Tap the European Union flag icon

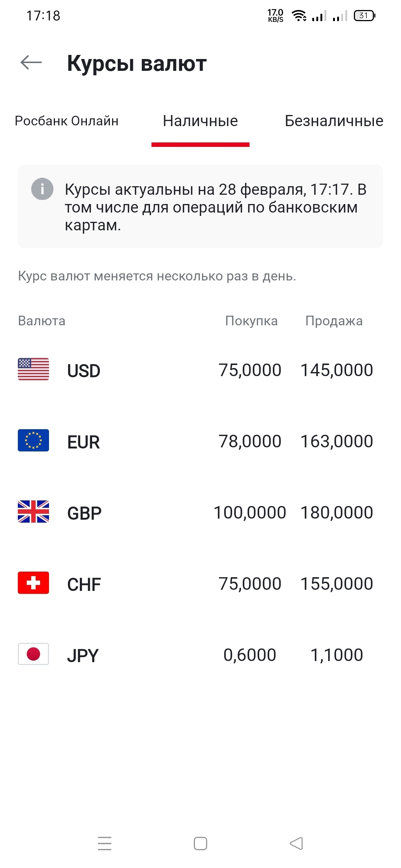pos(33,440)
